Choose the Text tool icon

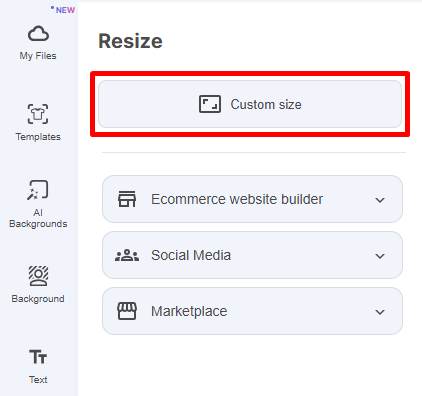click(38, 357)
